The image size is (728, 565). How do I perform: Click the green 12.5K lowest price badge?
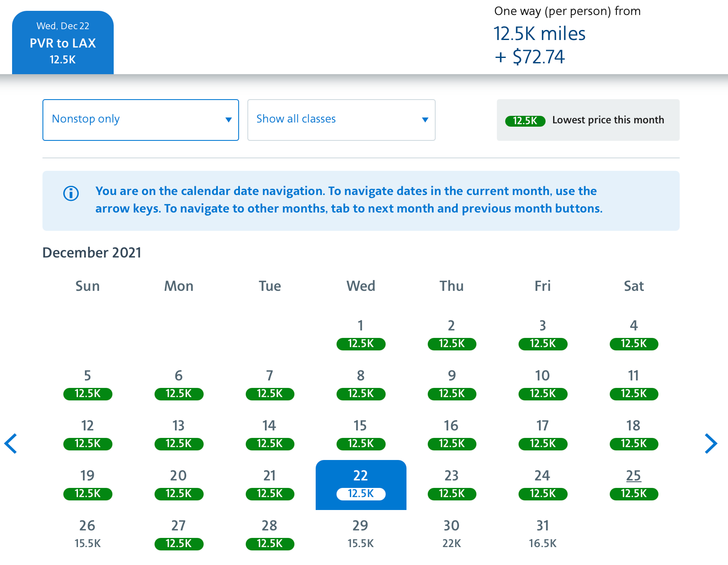point(525,121)
